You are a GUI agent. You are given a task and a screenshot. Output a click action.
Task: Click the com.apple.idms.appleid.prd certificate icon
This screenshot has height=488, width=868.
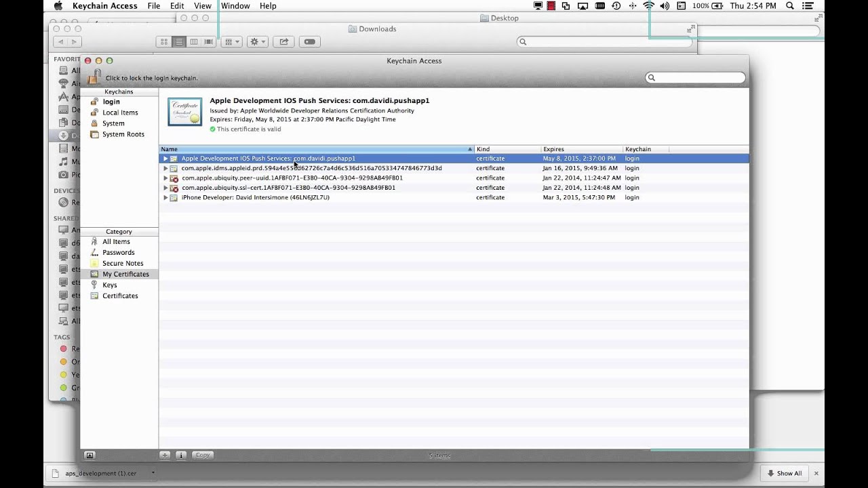174,168
